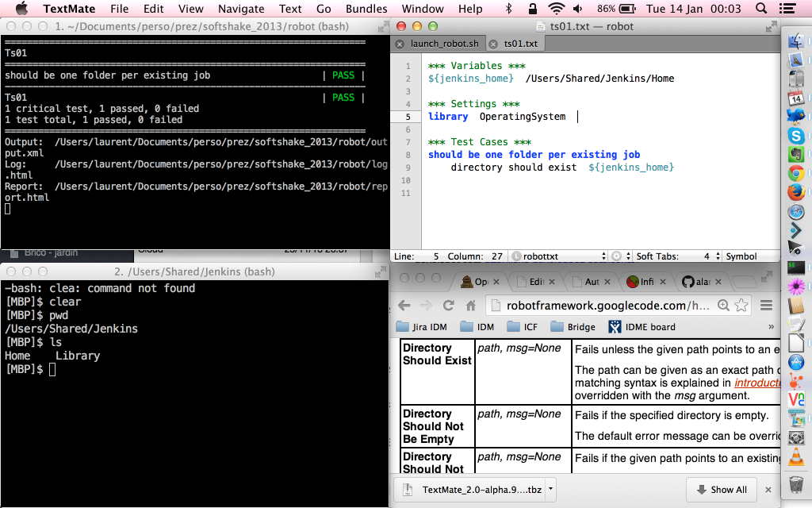Launch VLC cone icon in Dock
812x508 pixels.
[x=796, y=456]
